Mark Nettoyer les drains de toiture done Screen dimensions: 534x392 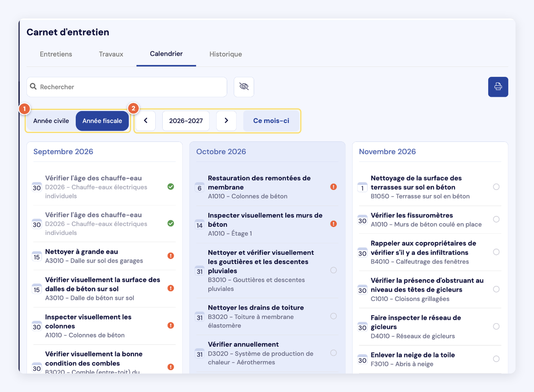click(x=333, y=316)
